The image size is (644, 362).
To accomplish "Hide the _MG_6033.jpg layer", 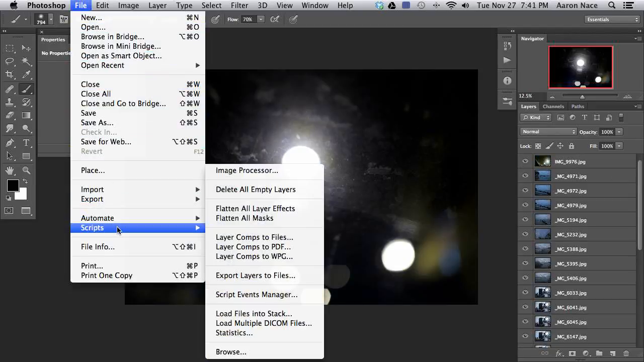I will 525,293.
